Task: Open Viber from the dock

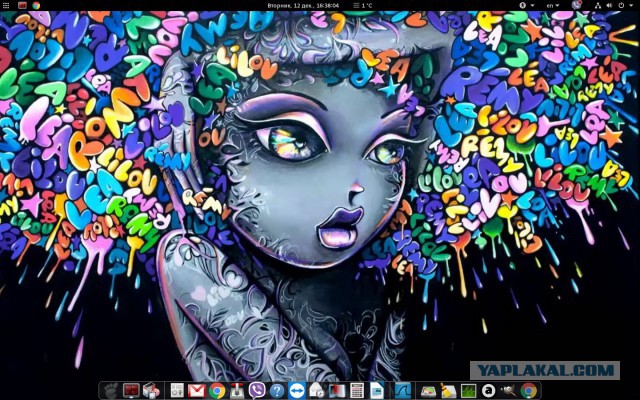Action: point(257,391)
